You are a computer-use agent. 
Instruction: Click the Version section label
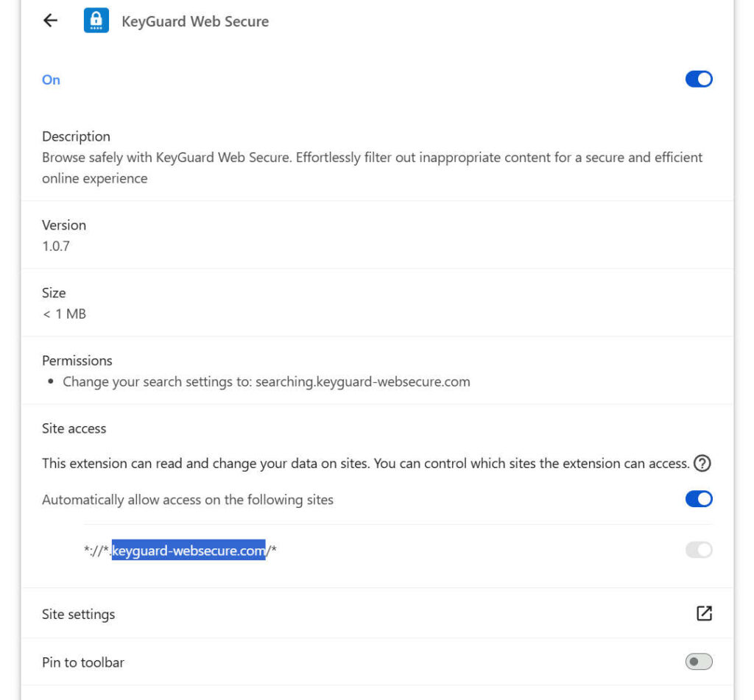tap(64, 225)
